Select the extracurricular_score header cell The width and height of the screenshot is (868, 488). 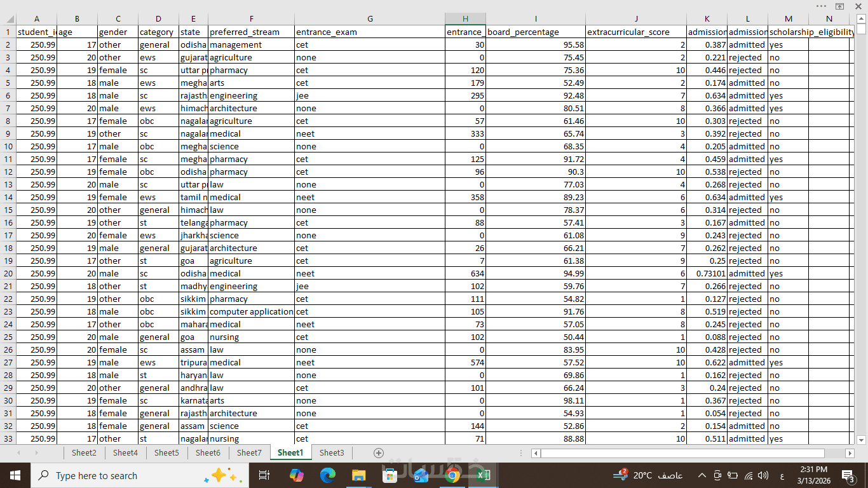point(636,32)
